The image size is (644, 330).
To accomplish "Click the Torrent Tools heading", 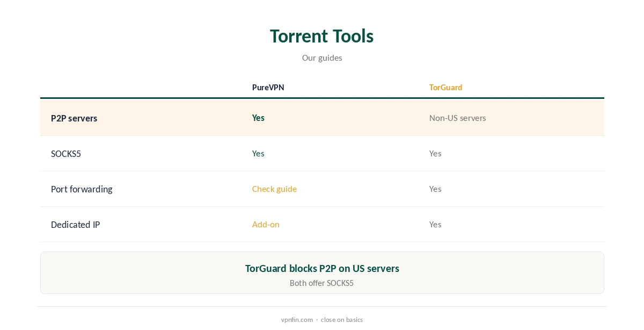I will click(321, 36).
